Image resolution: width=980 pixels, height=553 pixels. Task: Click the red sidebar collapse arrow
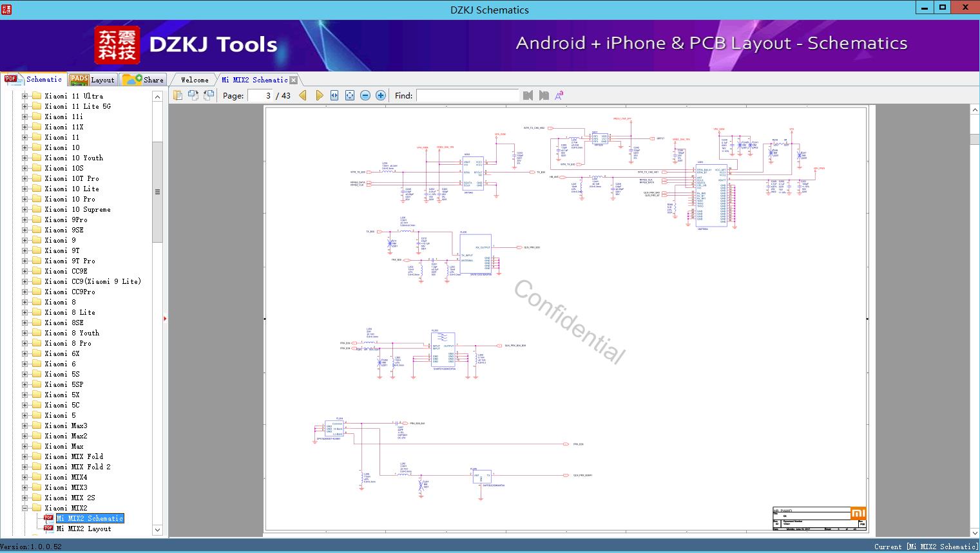pos(165,318)
